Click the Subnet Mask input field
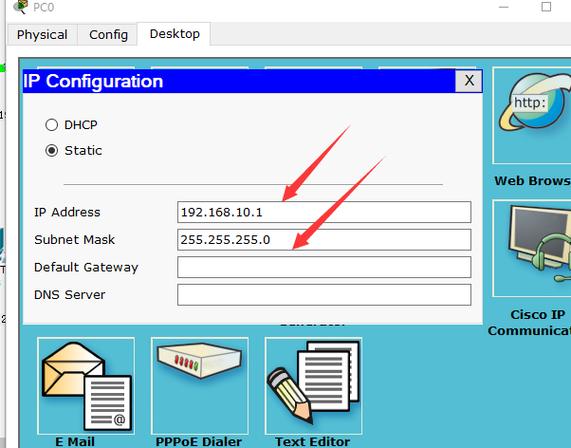Viewport: 571px width, 448px height. pyautogui.click(x=324, y=240)
